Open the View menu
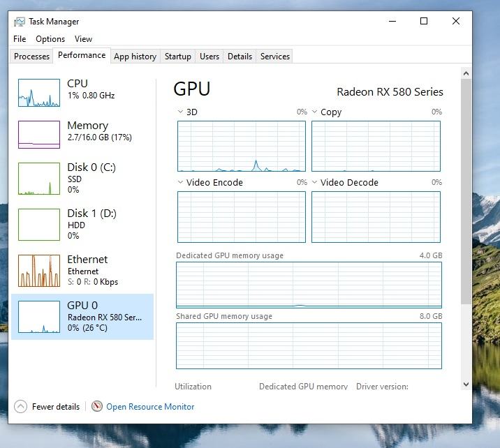The height and width of the screenshot is (448, 500). [83, 39]
